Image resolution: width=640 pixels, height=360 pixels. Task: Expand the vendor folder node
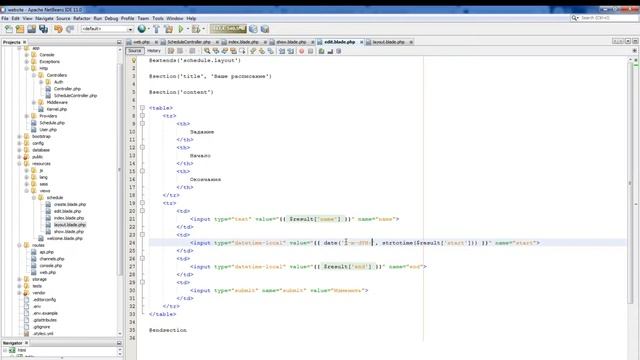[19, 293]
